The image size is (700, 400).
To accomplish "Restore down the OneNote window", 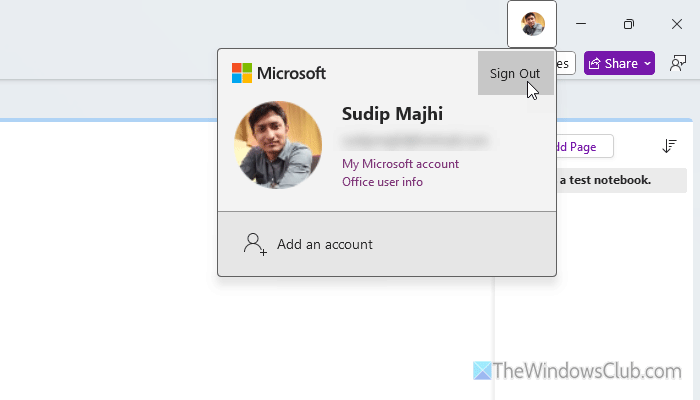I will click(629, 24).
